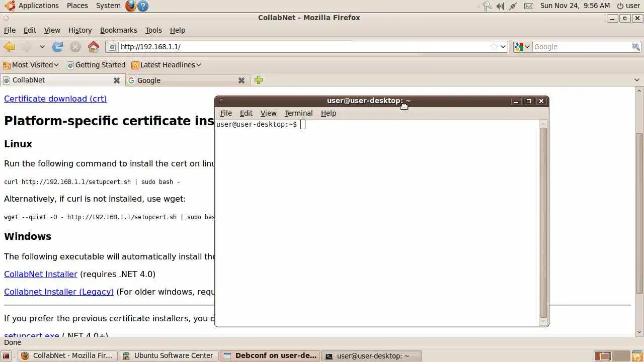Open a new tab with plus icon
Viewport: 644px width, 362px height.
[259, 80]
